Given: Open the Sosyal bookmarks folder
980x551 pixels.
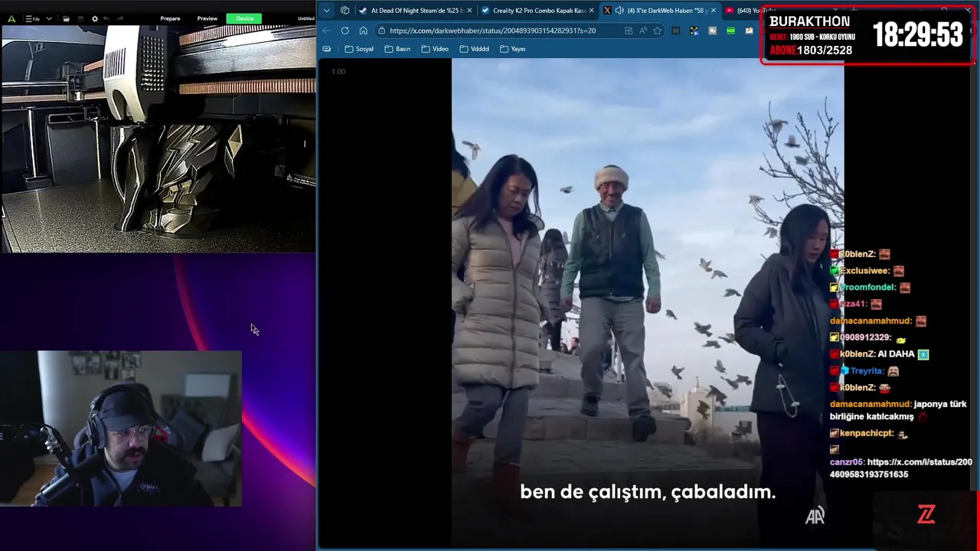Looking at the screenshot, I should coord(359,49).
